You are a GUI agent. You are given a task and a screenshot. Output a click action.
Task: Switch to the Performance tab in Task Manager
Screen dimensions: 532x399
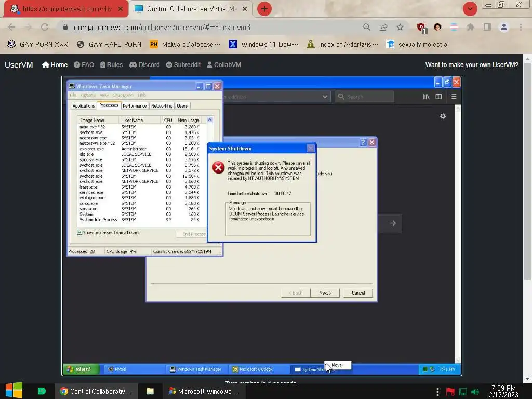[135, 106]
